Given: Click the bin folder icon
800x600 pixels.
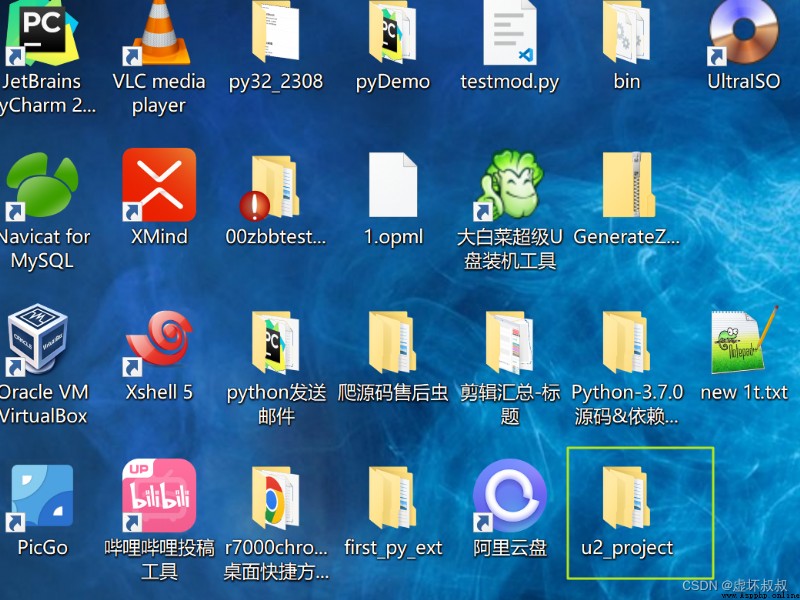Looking at the screenshot, I should (627, 32).
